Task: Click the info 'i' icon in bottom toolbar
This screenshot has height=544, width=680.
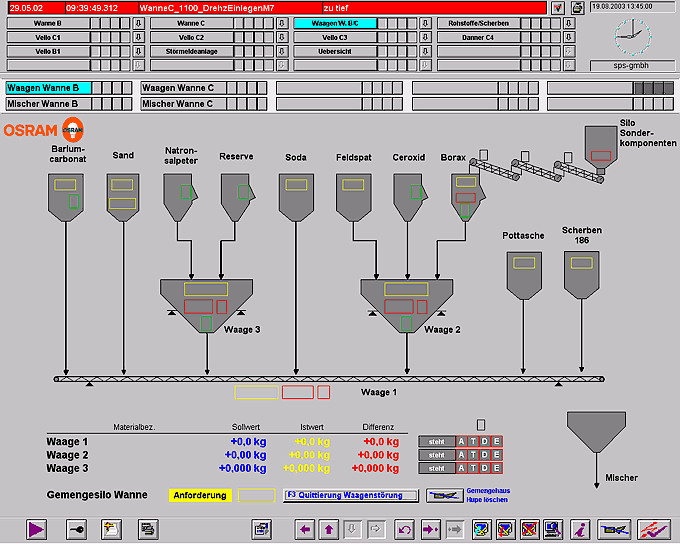Action: 579,529
